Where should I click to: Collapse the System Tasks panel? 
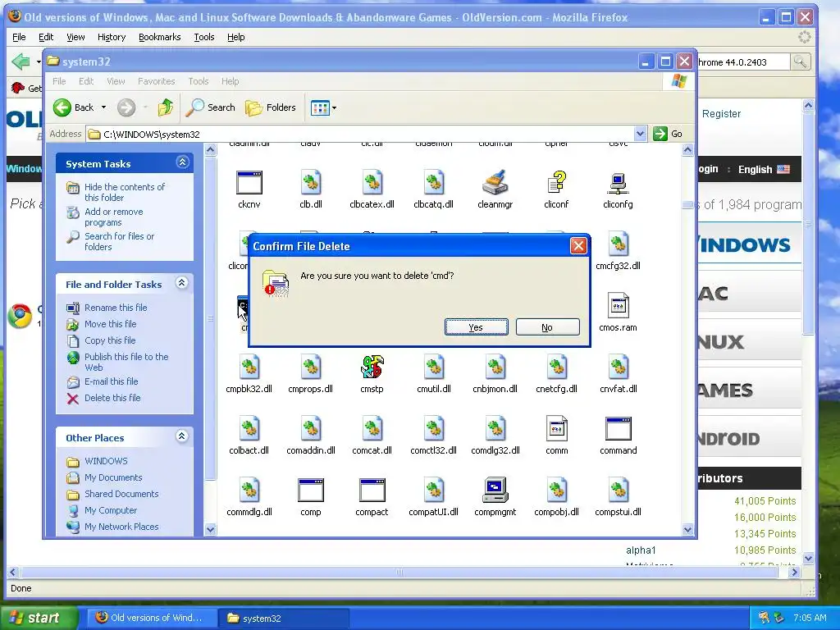click(182, 162)
